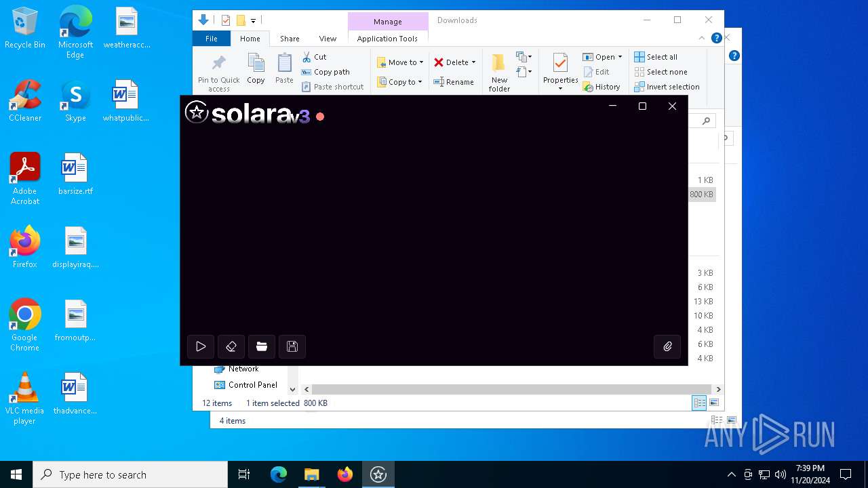The width and height of the screenshot is (868, 488).
Task: Open the notification center icon
Action: point(846,474)
